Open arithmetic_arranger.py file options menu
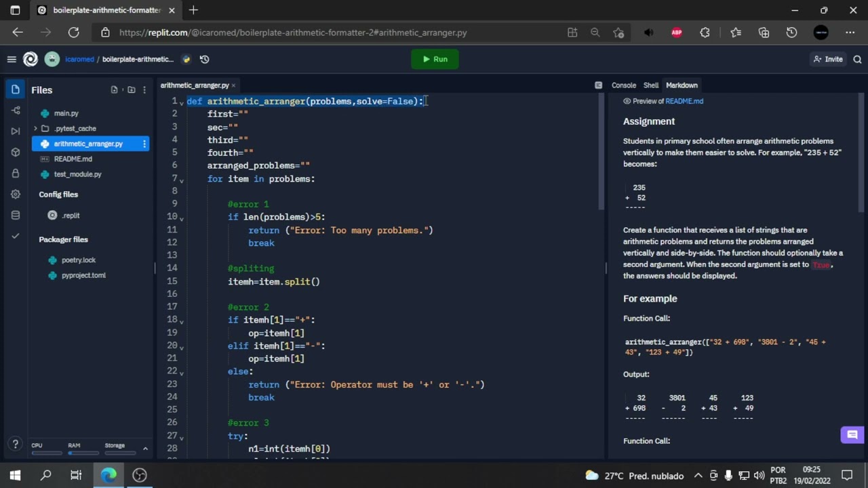This screenshot has width=868, height=488. point(144,144)
